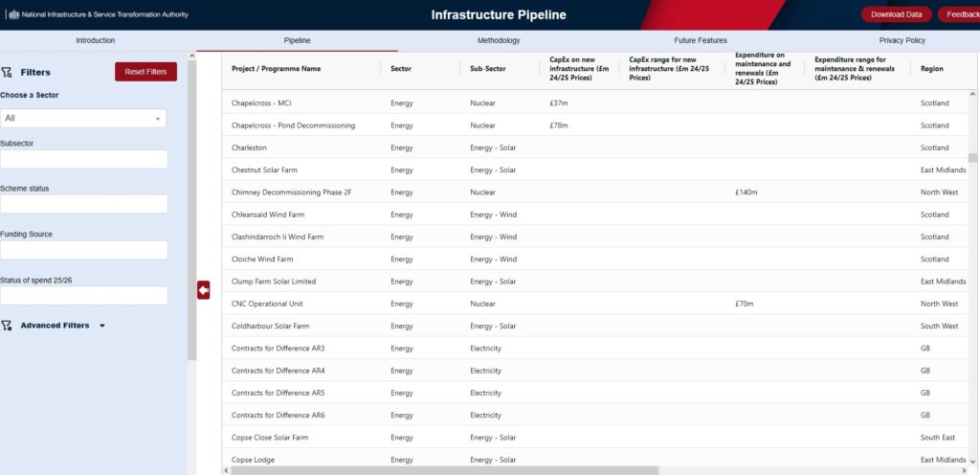The image size is (980, 475).
Task: Click the £37m CapEx value
Action: coord(559,103)
